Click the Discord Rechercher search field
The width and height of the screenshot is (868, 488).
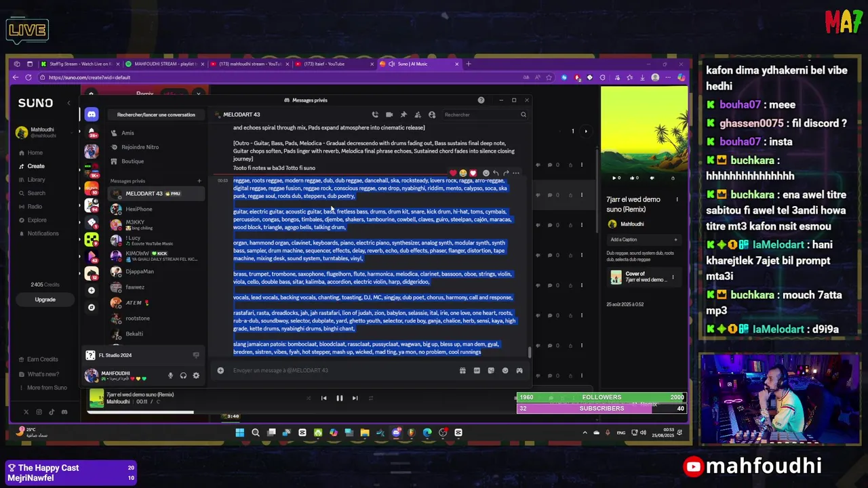click(485, 115)
